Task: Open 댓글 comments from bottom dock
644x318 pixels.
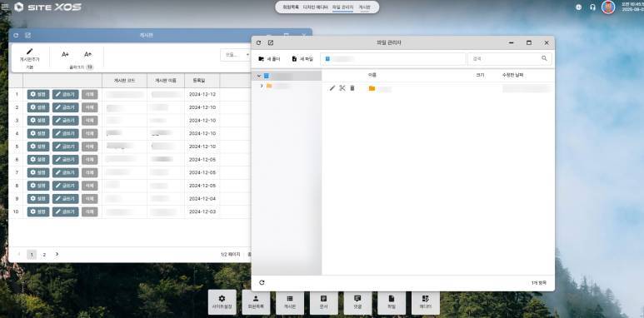Action: (x=357, y=302)
